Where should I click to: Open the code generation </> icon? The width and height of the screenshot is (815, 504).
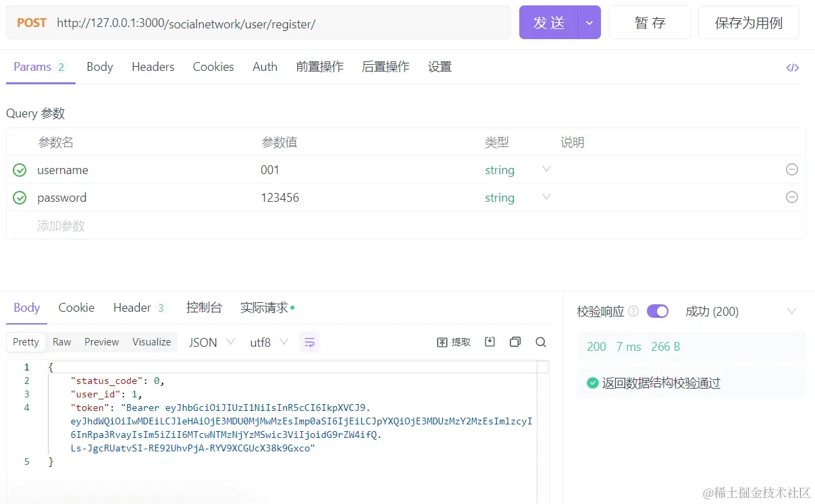tap(793, 67)
